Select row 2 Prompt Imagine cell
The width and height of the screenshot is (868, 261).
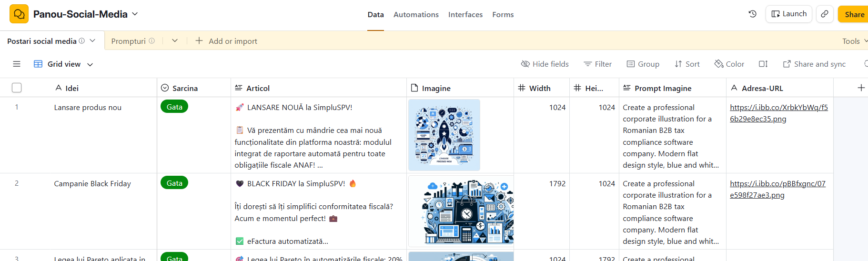(x=673, y=211)
